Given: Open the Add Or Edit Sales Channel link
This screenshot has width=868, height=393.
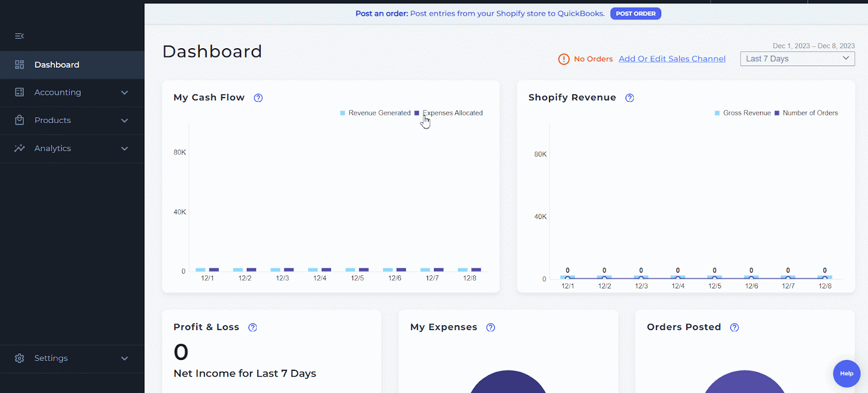Looking at the screenshot, I should pyautogui.click(x=672, y=59).
